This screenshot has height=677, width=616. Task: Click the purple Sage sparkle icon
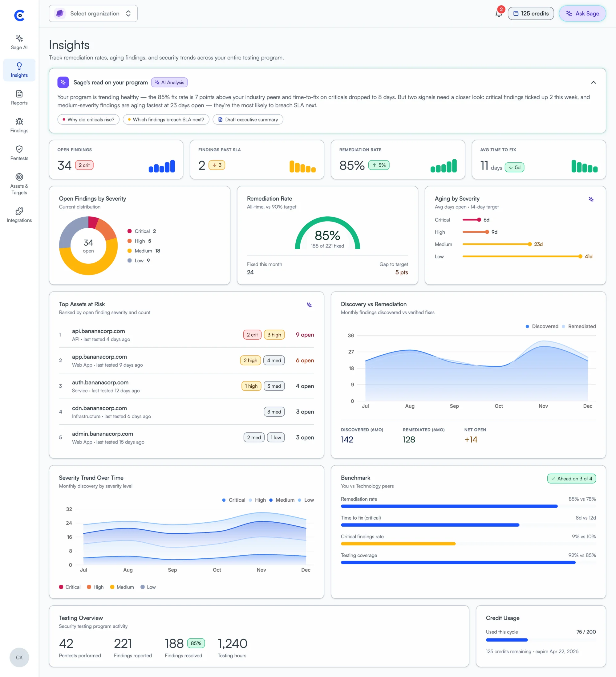tap(63, 82)
